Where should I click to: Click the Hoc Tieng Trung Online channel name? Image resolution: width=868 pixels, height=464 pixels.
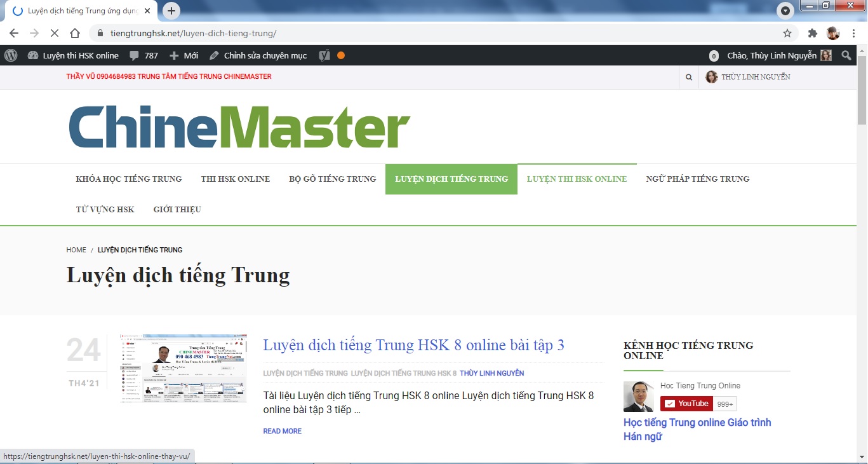click(700, 386)
